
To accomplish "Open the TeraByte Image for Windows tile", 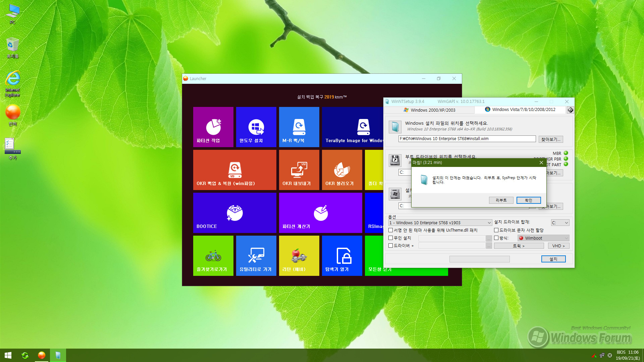I will point(353,127).
